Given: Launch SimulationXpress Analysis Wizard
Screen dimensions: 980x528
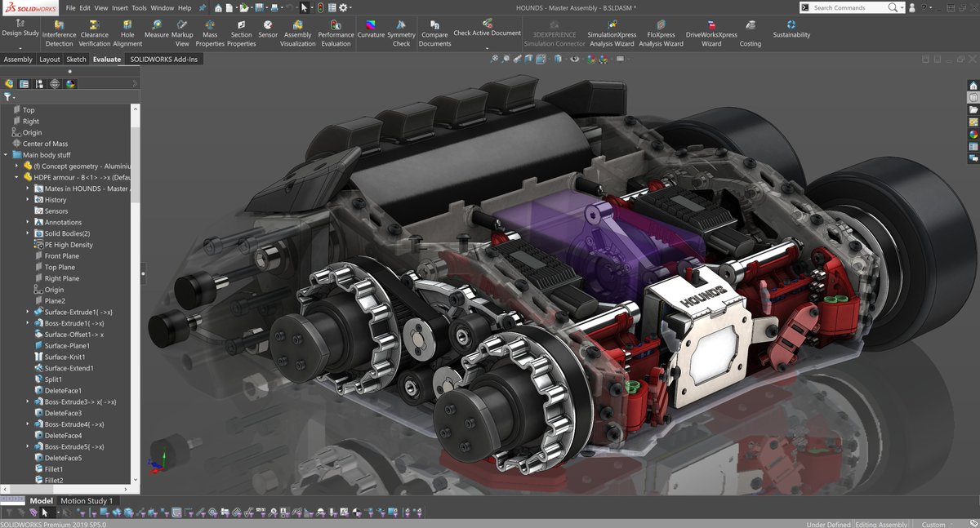Looking at the screenshot, I should pyautogui.click(x=612, y=33).
